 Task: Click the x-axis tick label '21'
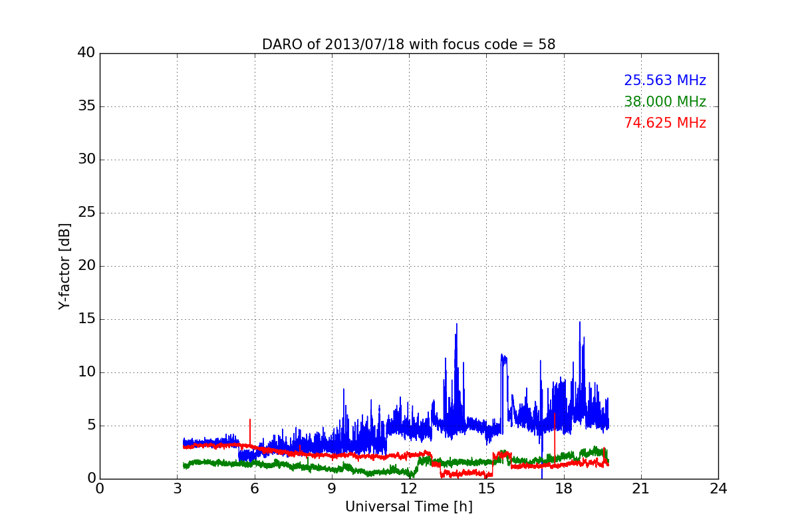641,488
